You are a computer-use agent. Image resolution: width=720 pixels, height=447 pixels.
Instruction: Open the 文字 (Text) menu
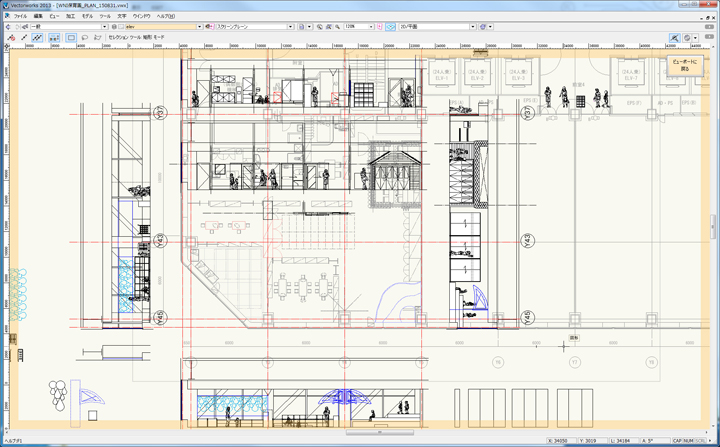(121, 17)
